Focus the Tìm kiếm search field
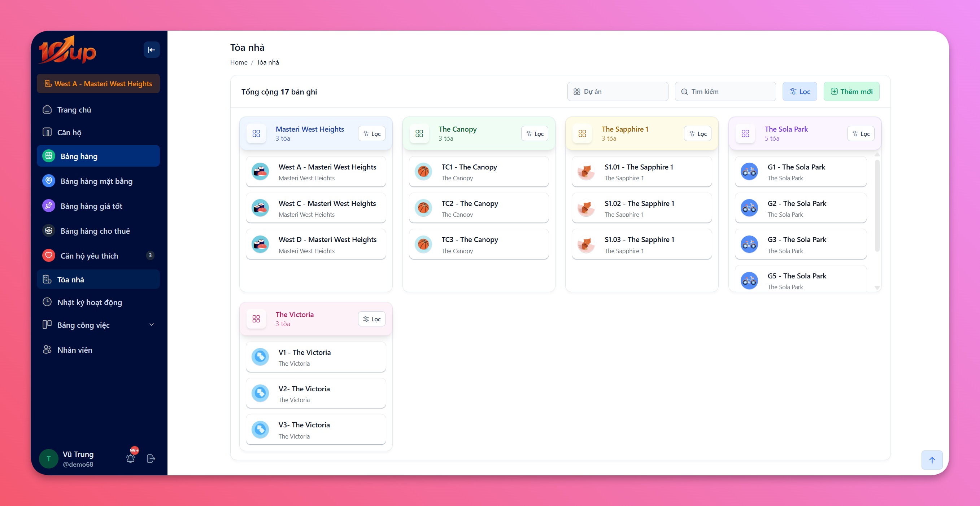Viewport: 980px width, 506px height. 725,92
